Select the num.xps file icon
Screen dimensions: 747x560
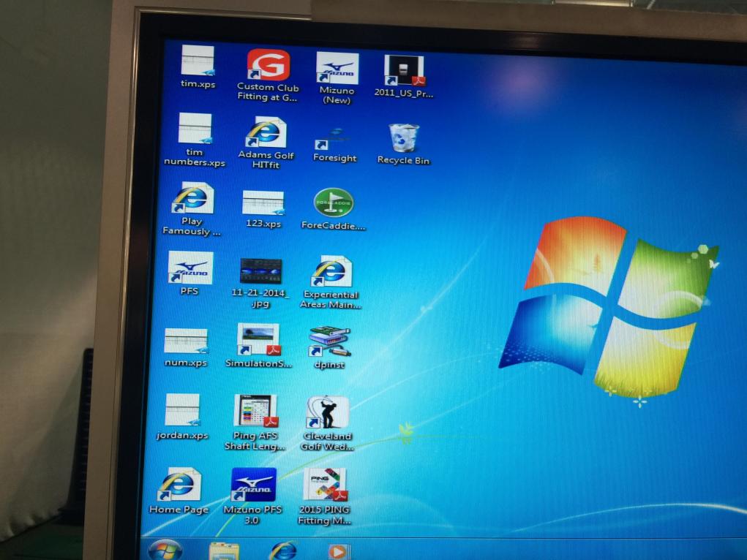tap(186, 341)
